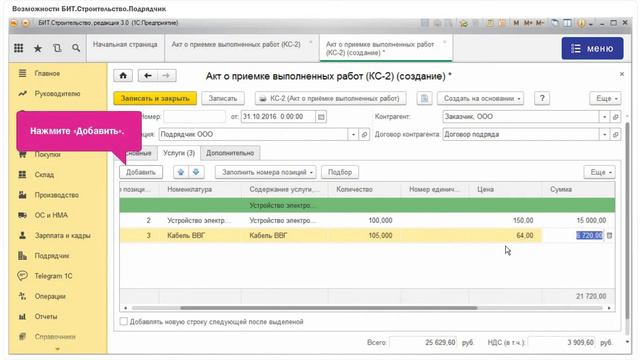Open the Отчеты section
Viewport: 640px width, 360px height.
(x=46, y=316)
